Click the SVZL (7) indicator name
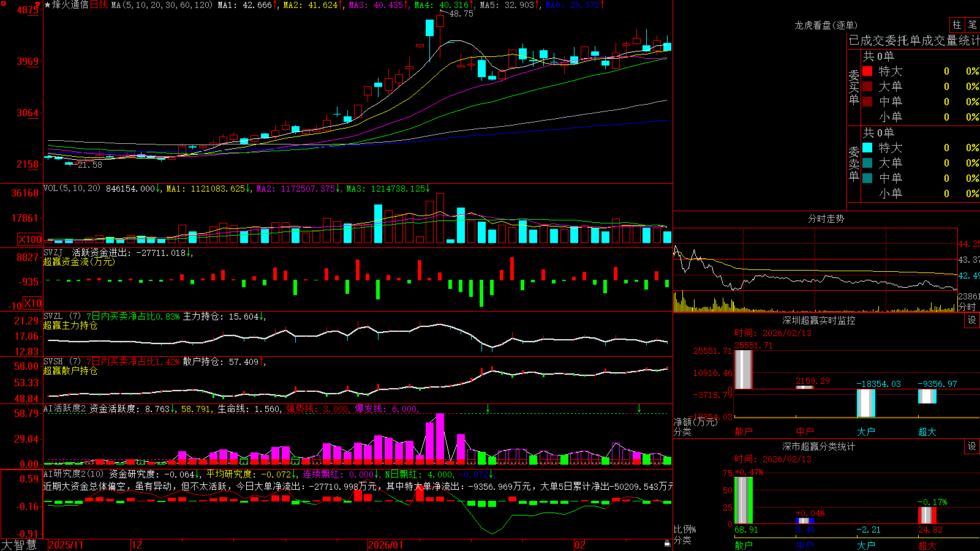 [x=62, y=317]
